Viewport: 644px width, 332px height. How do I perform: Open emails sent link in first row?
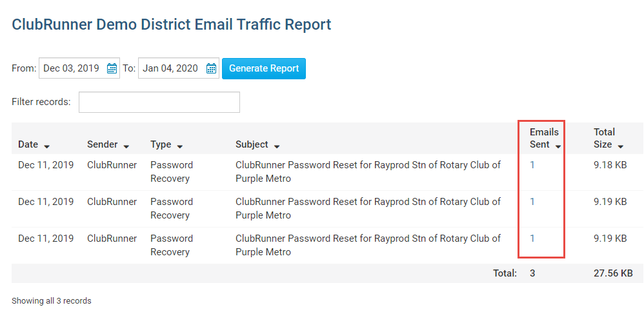coord(532,165)
